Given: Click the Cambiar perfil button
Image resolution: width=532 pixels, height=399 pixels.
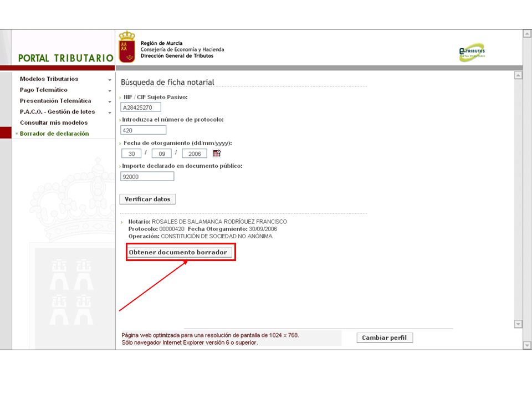Looking at the screenshot, I should (385, 337).
